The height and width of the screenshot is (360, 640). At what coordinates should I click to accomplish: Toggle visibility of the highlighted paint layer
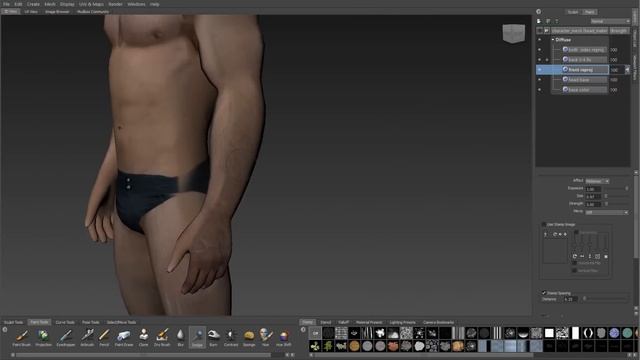[x=540, y=70]
